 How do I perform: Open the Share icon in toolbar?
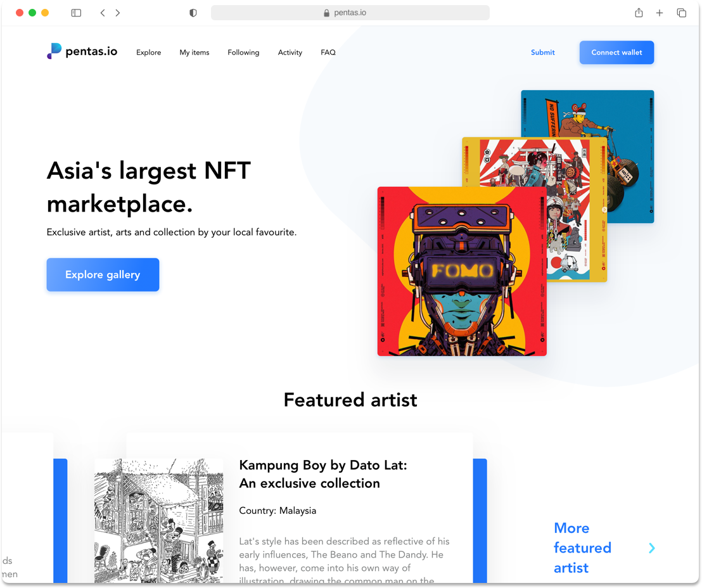click(x=639, y=13)
